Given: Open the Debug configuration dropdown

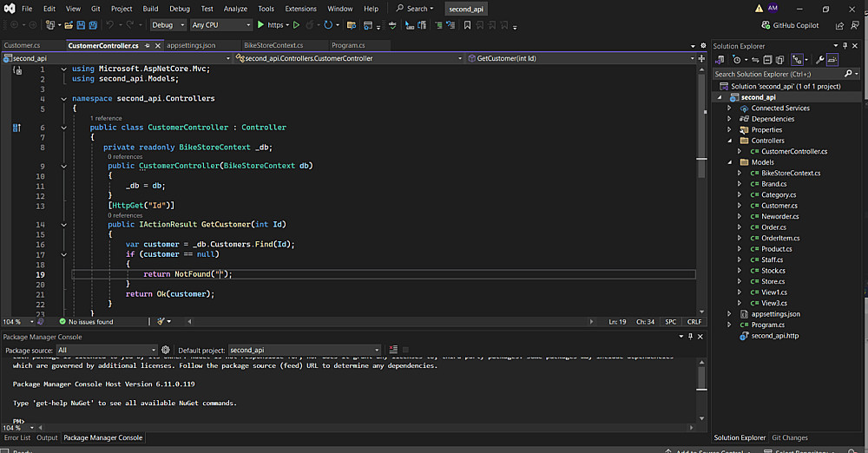Looking at the screenshot, I should pos(168,25).
